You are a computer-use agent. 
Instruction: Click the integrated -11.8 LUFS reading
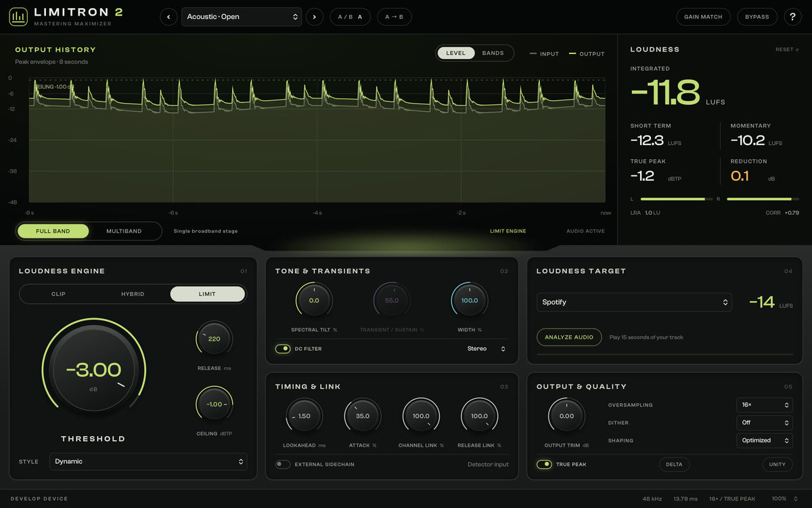tap(665, 93)
